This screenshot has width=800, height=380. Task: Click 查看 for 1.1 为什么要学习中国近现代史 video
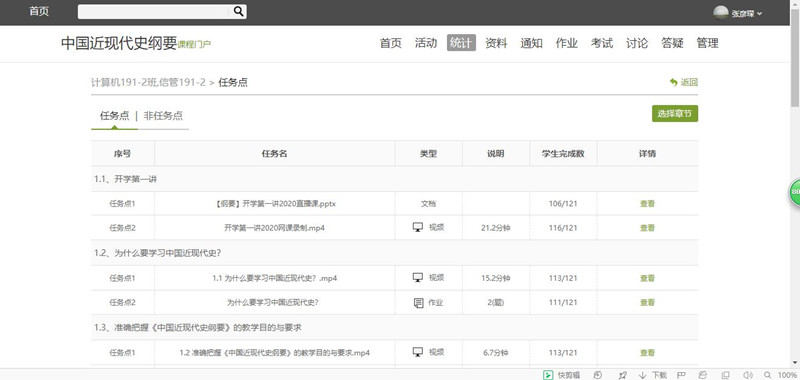(x=647, y=278)
